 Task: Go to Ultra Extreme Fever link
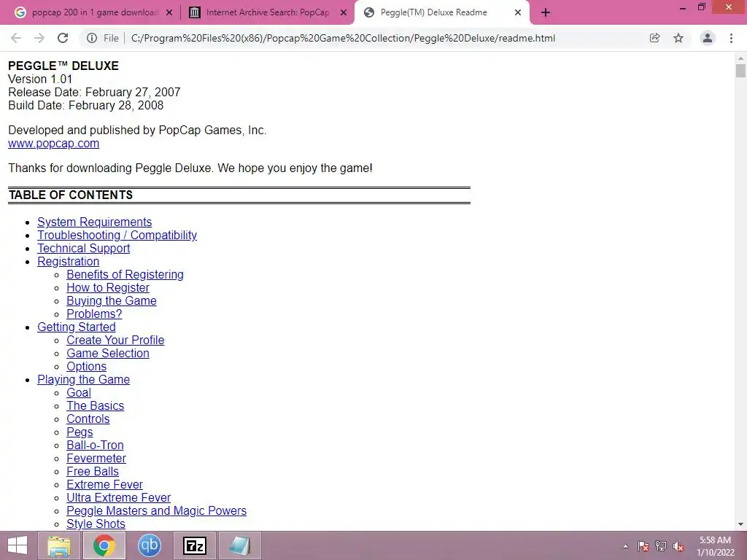[x=119, y=497]
